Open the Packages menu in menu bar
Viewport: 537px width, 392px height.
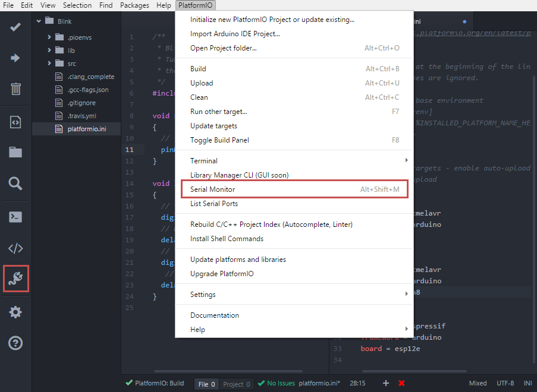[134, 5]
